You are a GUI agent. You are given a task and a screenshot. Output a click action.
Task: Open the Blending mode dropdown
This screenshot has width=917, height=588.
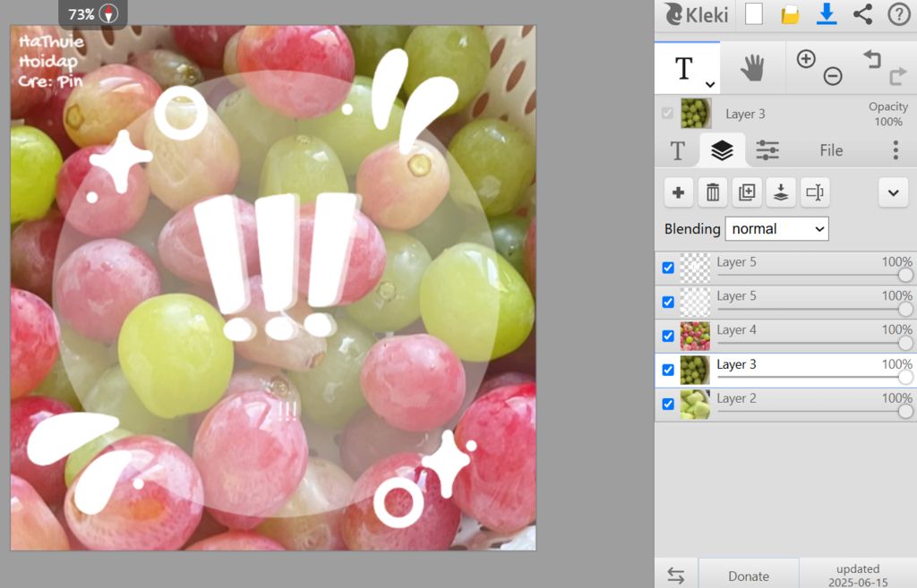[x=776, y=229]
